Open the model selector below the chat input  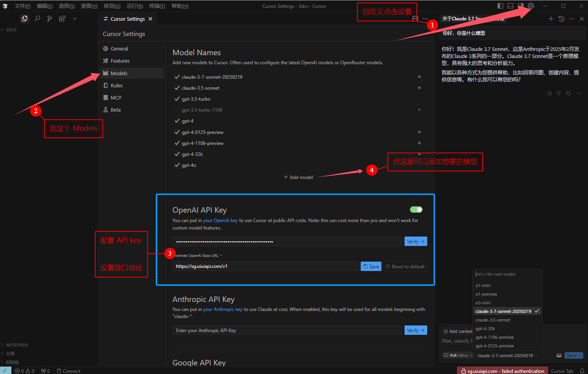[507, 356]
